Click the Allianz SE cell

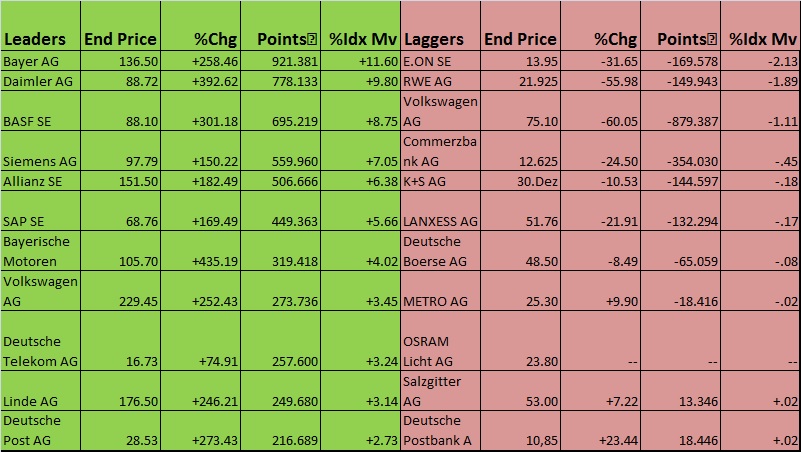click(40, 181)
